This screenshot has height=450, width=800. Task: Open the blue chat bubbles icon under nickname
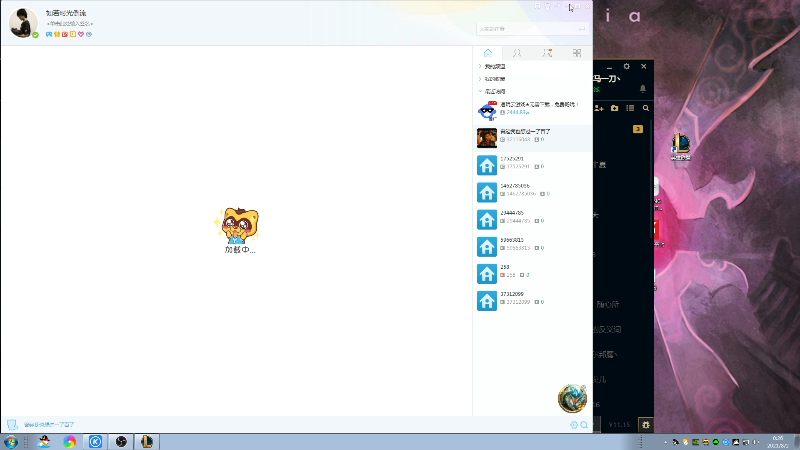pos(49,34)
